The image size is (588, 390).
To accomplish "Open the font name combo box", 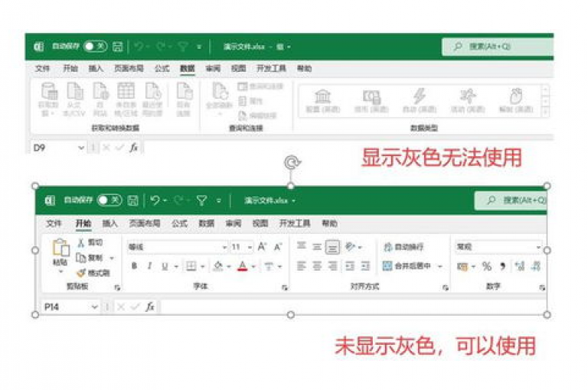I will pos(178,247).
